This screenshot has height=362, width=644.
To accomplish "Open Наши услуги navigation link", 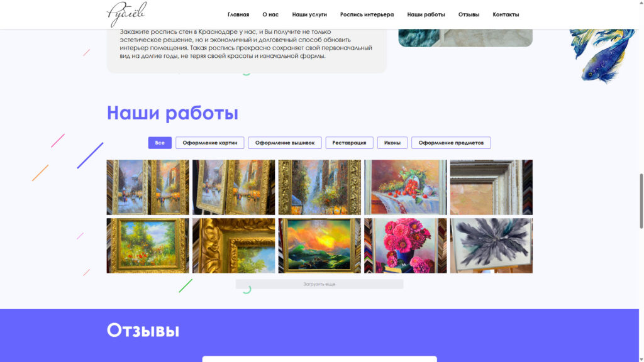I will tap(309, 14).
